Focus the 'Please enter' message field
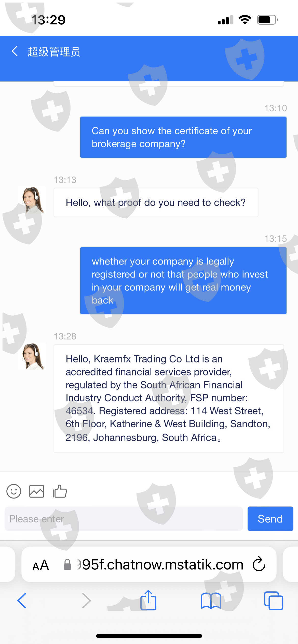Image resolution: width=298 pixels, height=644 pixels. (x=124, y=519)
